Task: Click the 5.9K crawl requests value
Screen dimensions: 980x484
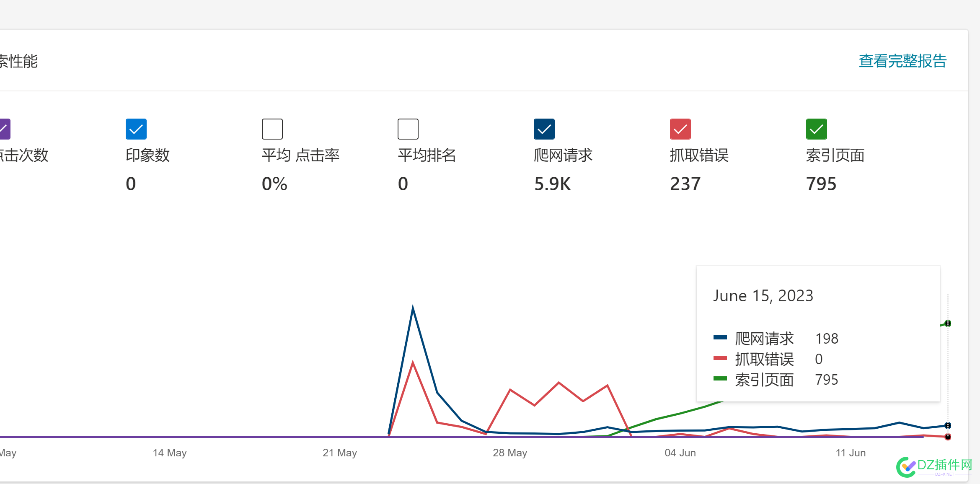Action: tap(553, 184)
